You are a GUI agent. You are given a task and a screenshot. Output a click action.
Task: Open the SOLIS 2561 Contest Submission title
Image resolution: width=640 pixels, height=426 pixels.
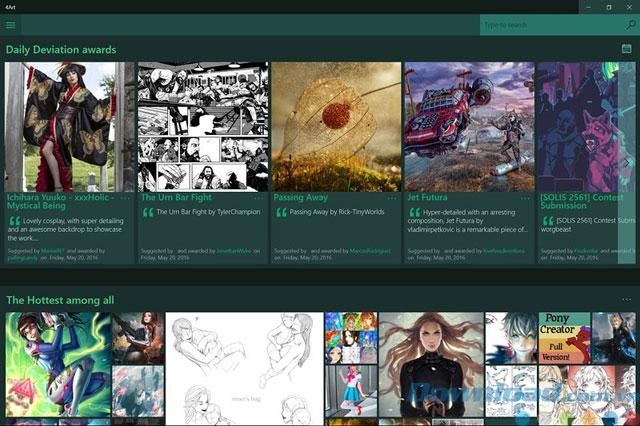point(582,202)
